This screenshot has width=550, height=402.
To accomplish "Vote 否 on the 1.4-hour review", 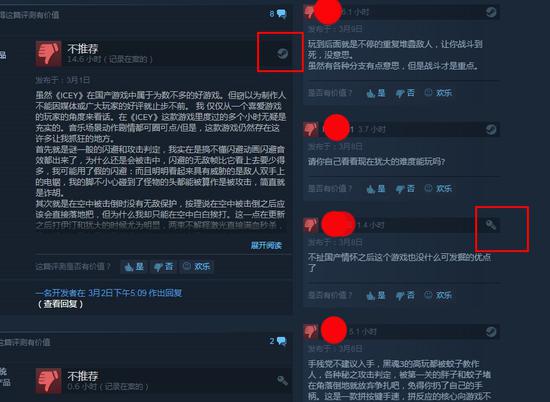I will [x=405, y=295].
